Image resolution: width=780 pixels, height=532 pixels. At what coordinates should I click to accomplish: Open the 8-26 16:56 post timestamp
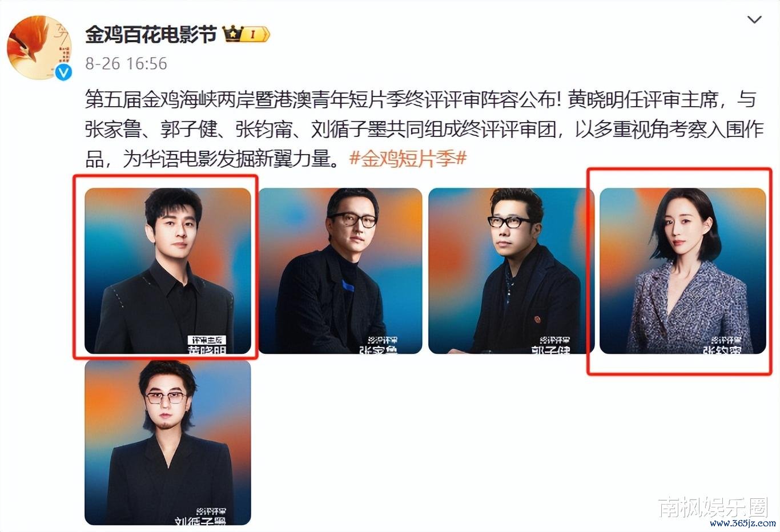pyautogui.click(x=126, y=63)
